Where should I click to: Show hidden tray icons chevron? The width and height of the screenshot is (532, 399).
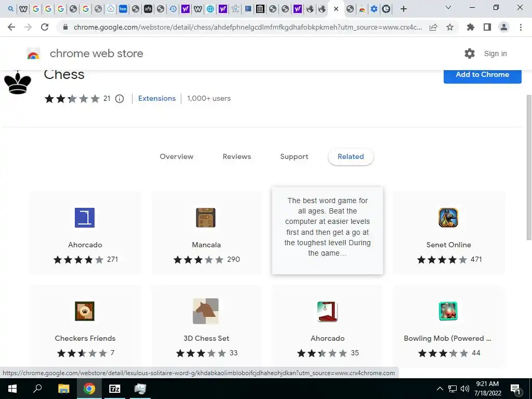(x=440, y=389)
